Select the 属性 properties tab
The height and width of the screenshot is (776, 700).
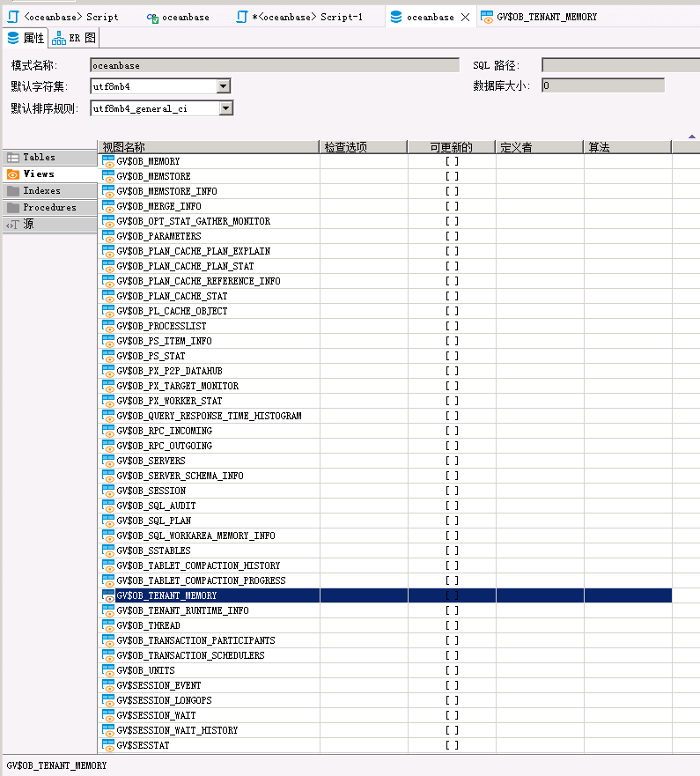pyautogui.click(x=26, y=38)
